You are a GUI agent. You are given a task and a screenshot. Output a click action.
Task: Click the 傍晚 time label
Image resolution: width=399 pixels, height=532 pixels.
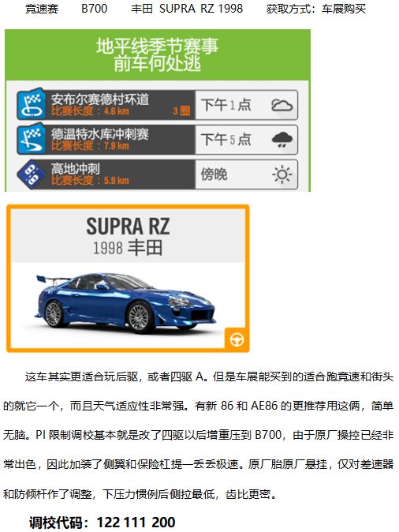click(214, 174)
